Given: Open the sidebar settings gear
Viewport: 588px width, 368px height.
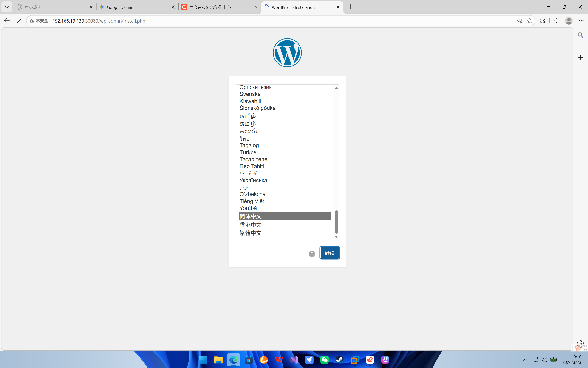Looking at the screenshot, I should [580, 344].
